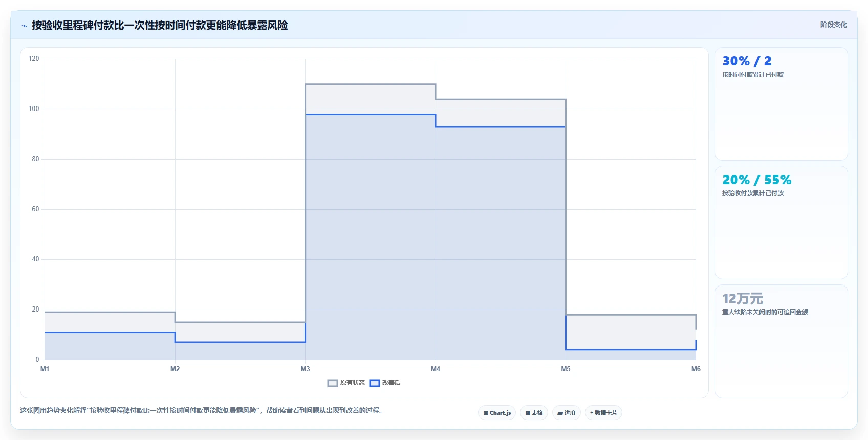Select the 数据卡片 chip
This screenshot has width=868, height=440.
point(603,413)
